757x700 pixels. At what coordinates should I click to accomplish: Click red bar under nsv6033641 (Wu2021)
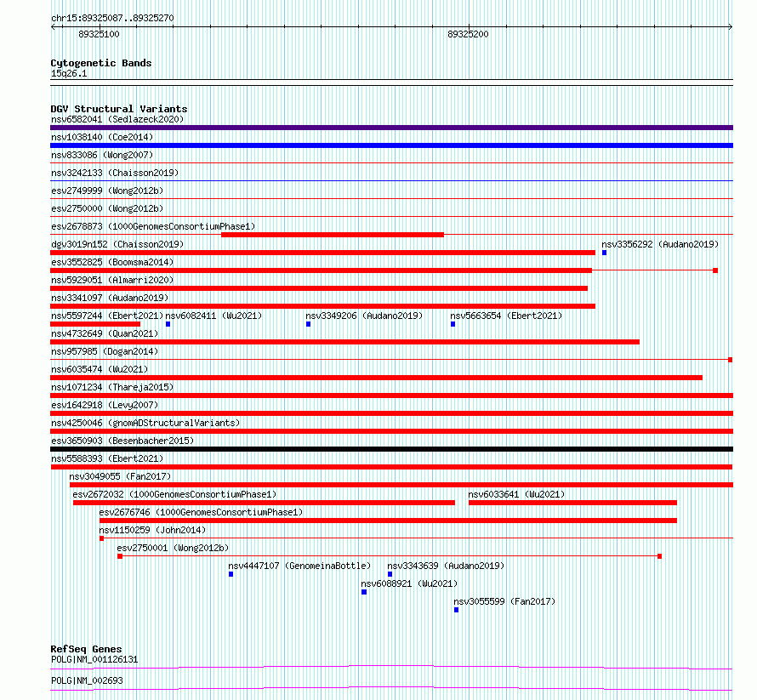[572, 503]
